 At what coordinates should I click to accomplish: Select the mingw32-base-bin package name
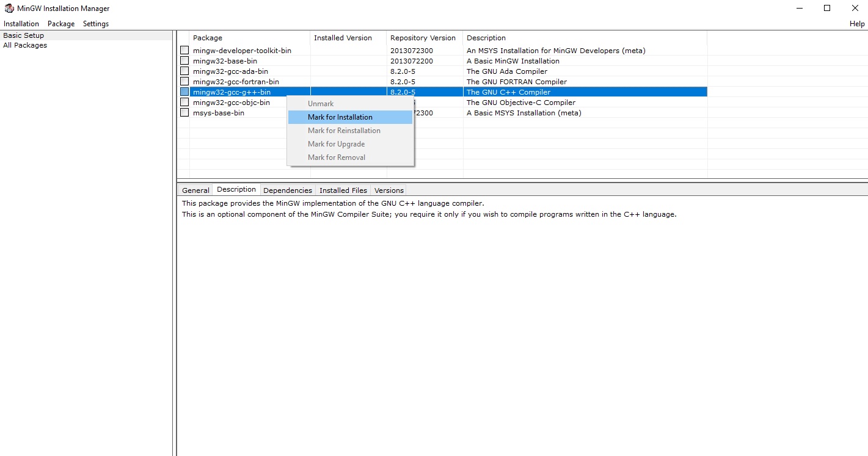(x=225, y=61)
